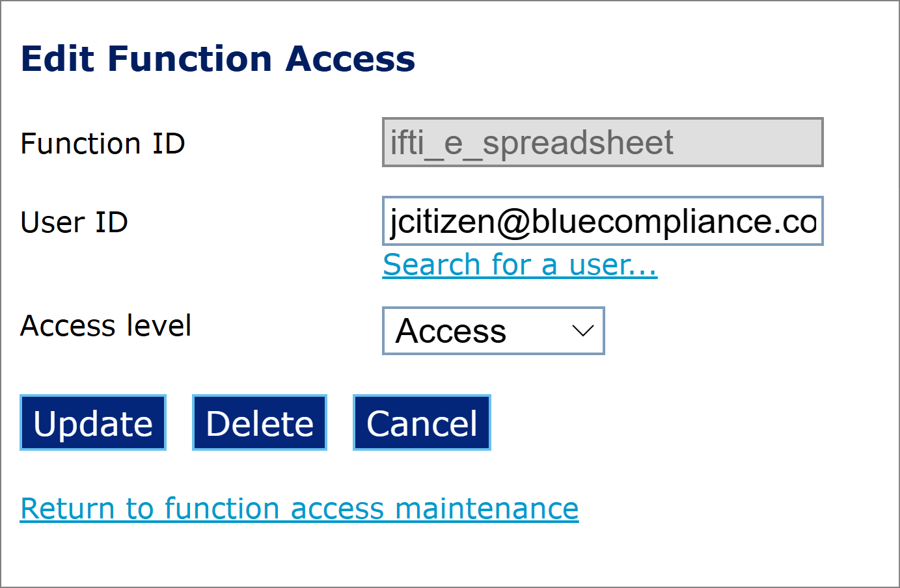Click the disabled Function ID field
The image size is (900, 588).
602,142
